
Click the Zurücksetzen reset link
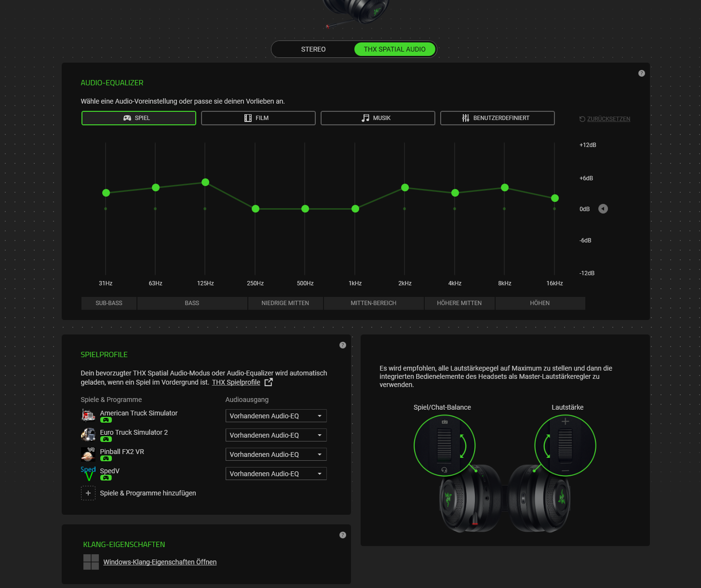click(605, 119)
